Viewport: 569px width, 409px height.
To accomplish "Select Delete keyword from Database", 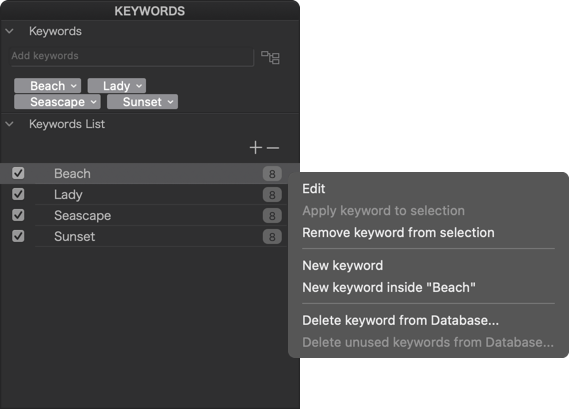I will point(400,320).
